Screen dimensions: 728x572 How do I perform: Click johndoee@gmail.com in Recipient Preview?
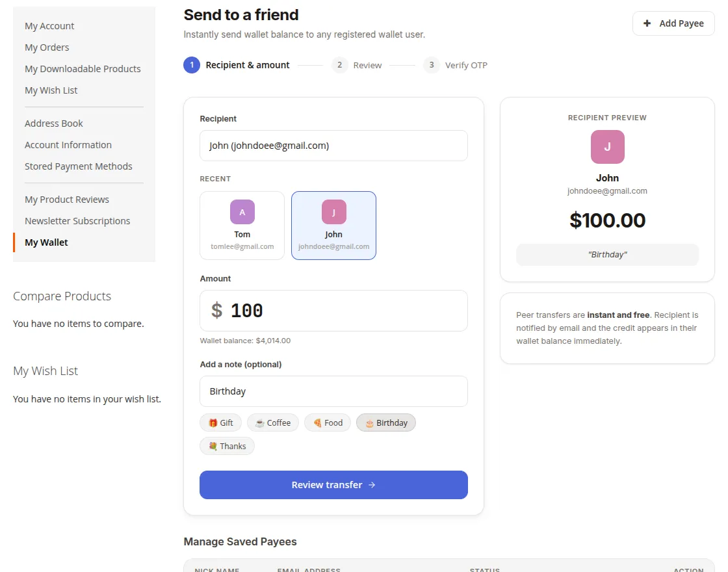607,191
